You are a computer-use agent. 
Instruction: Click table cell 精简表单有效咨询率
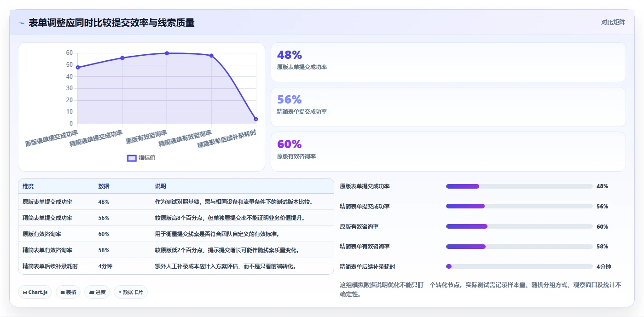click(47, 250)
